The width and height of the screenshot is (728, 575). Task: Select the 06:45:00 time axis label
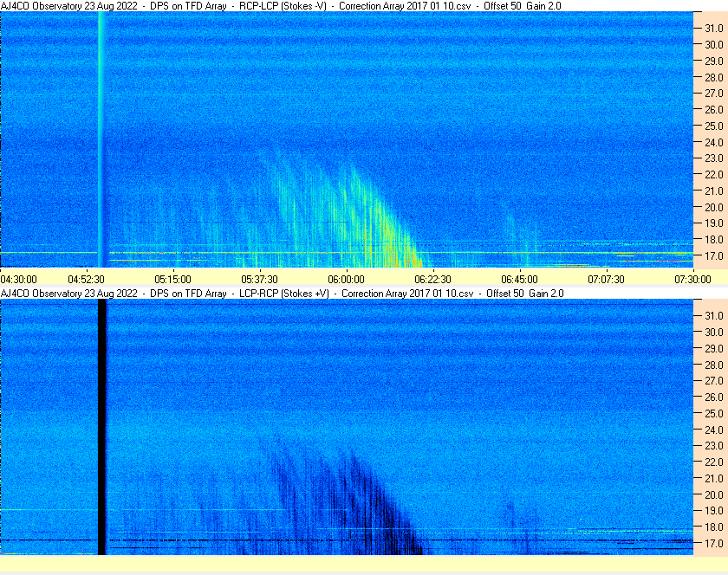click(519, 280)
